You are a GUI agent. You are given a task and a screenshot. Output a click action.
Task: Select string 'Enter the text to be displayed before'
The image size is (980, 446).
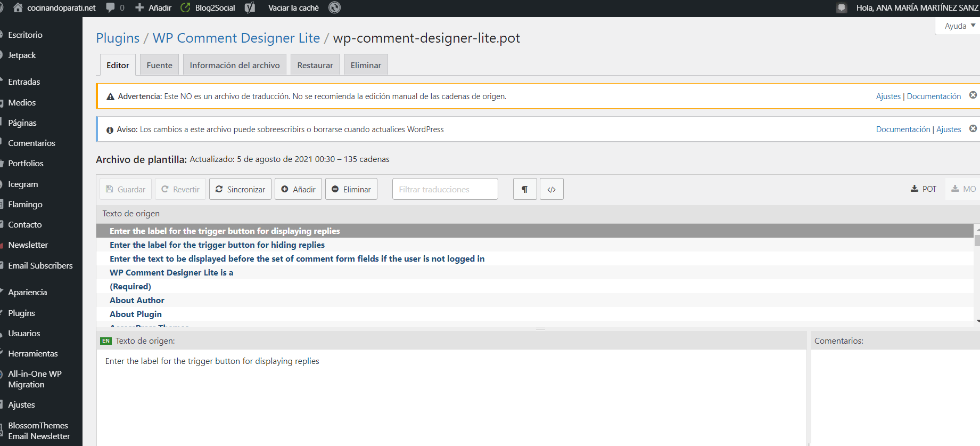coord(534,258)
